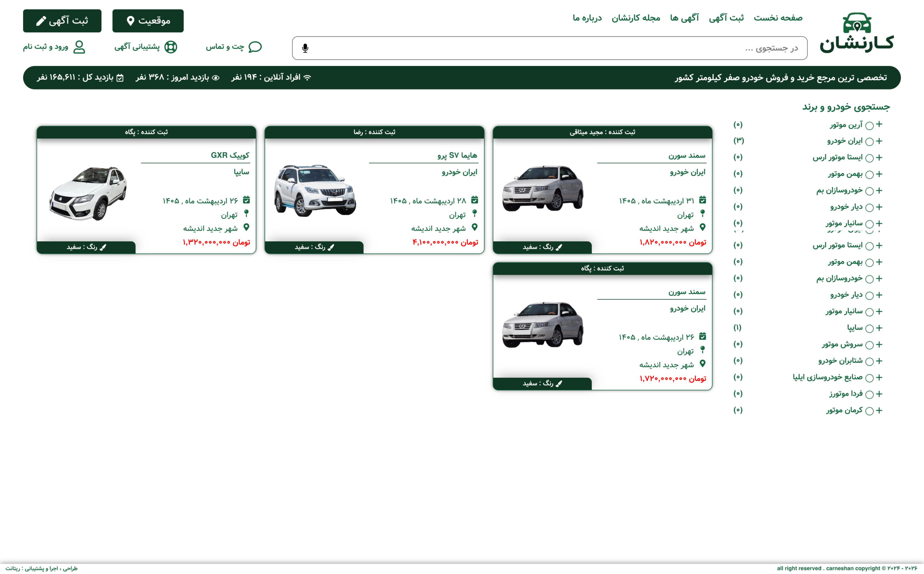Select the شتابران خودرو radio button
This screenshot has height=574, width=924.
pos(869,362)
